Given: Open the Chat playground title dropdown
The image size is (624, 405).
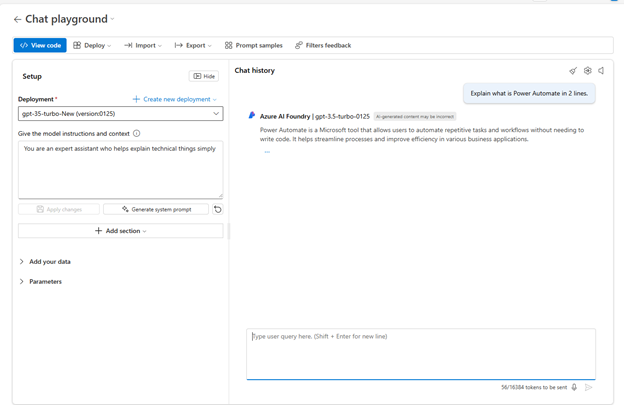Looking at the screenshot, I should click(x=112, y=19).
